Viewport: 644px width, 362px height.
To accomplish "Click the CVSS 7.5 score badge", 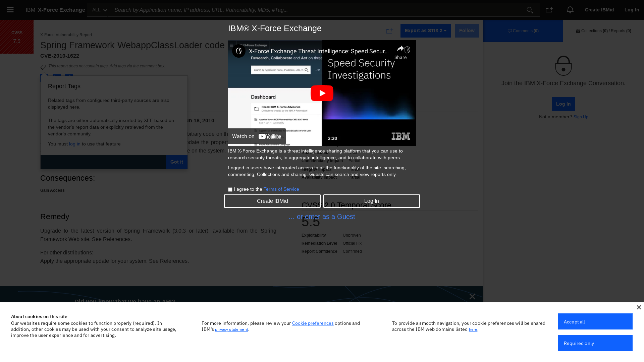I will tap(17, 37).
